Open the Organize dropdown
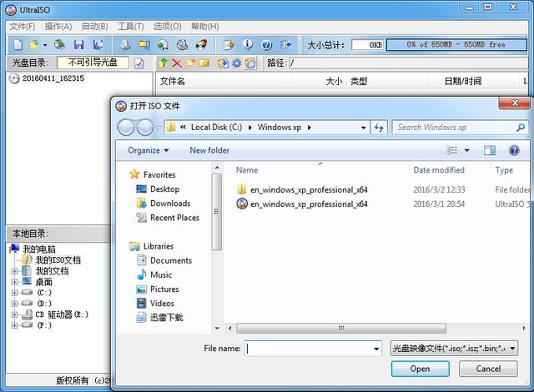534x392 pixels. 149,150
